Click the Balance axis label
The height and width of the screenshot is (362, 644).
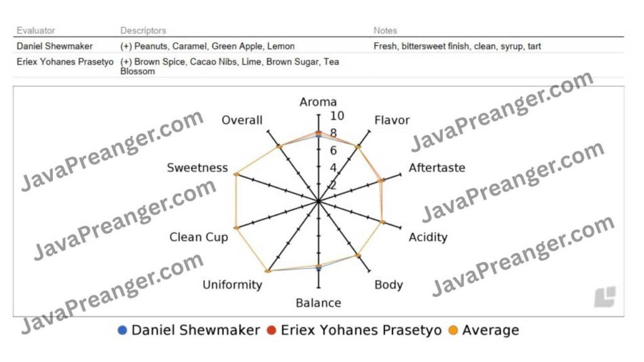[x=318, y=303]
